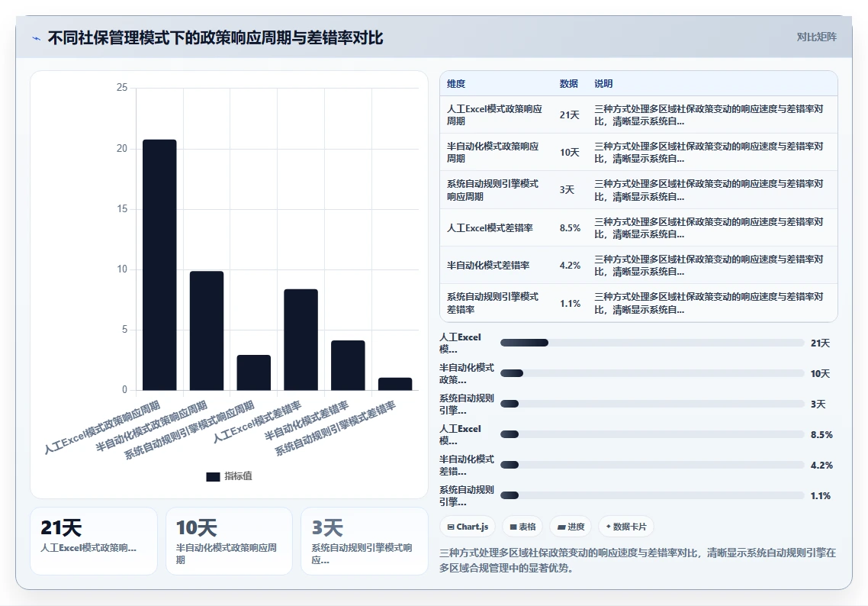This screenshot has height=606, width=868.
Task: Click the progress bar showing 8.5%
Action: (652, 434)
